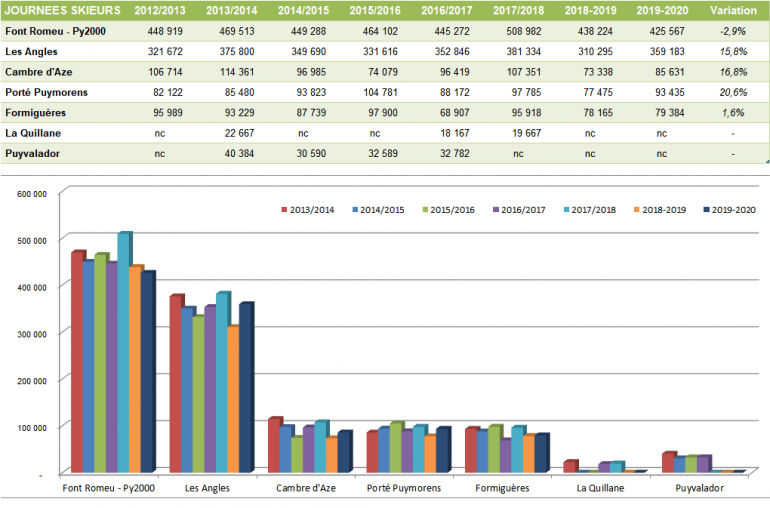Viewport: 770px width, 508px height.
Task: Select the Variation column header
Action: click(733, 10)
